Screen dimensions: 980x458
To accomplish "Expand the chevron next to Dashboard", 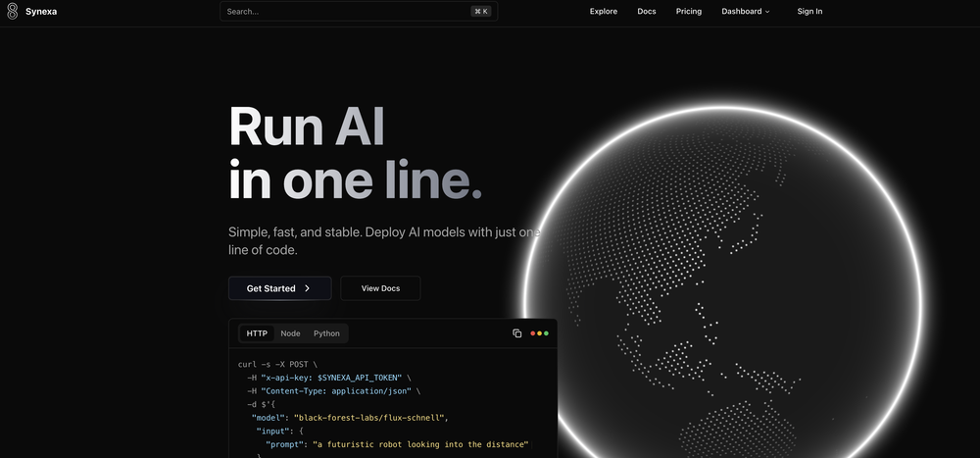I will tap(767, 12).
